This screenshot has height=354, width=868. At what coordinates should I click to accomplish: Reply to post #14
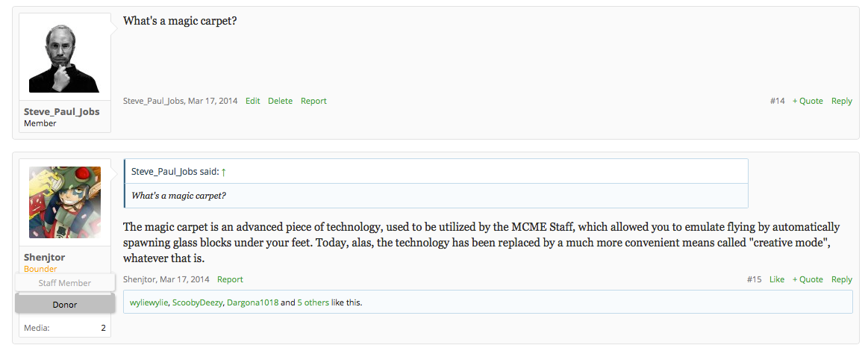click(x=841, y=101)
